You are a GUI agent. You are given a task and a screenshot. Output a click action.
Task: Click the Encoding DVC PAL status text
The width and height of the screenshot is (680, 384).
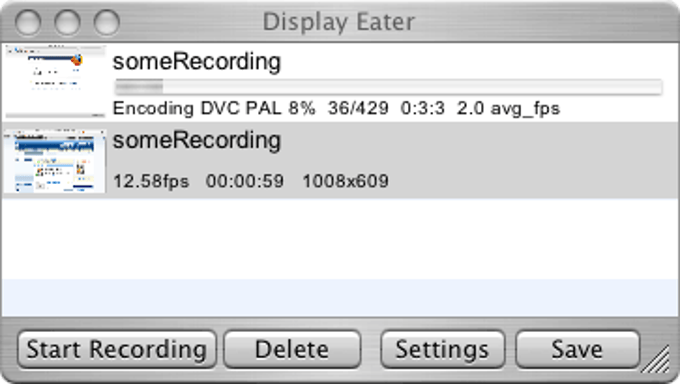[x=197, y=108]
